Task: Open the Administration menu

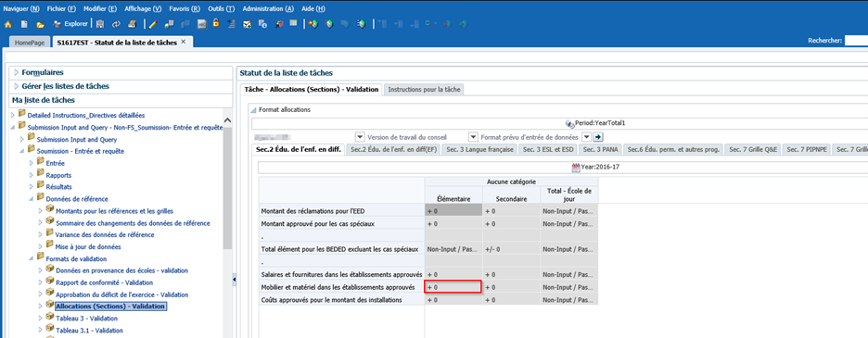Action: 269,9
